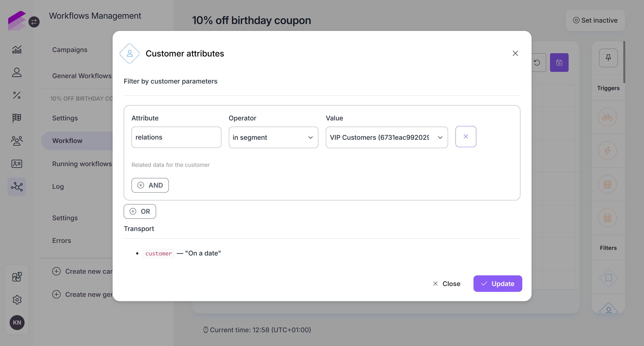Click the relations attribute field
The height and width of the screenshot is (346, 644).
pos(176,137)
